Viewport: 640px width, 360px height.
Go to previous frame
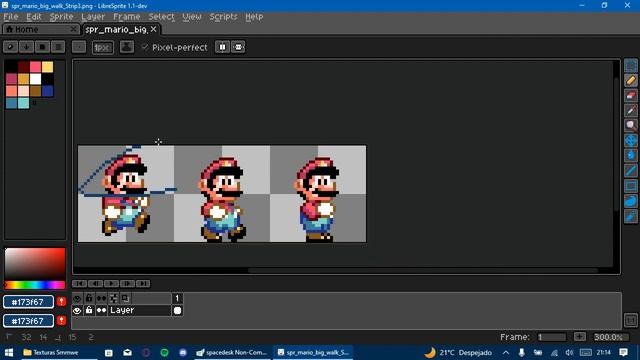96,283
